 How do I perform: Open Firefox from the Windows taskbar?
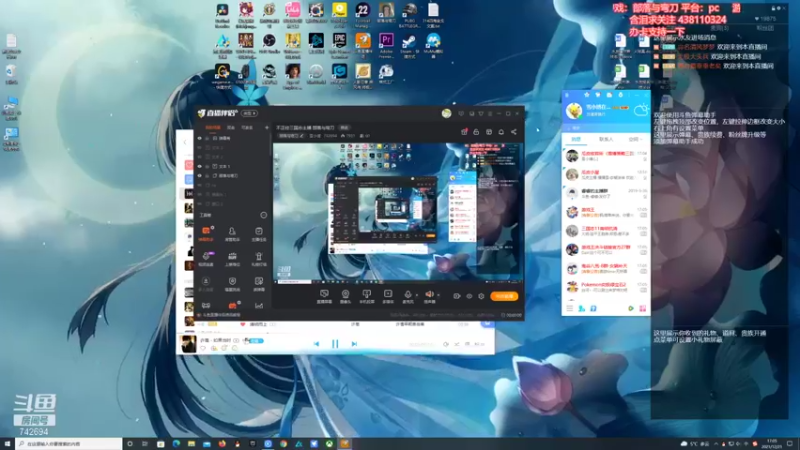pos(222,444)
